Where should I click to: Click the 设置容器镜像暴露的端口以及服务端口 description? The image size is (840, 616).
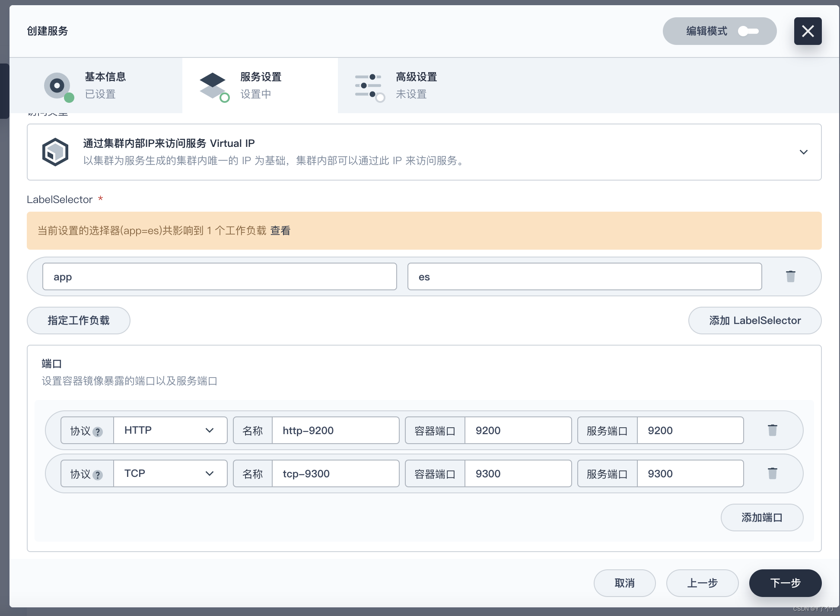click(130, 381)
